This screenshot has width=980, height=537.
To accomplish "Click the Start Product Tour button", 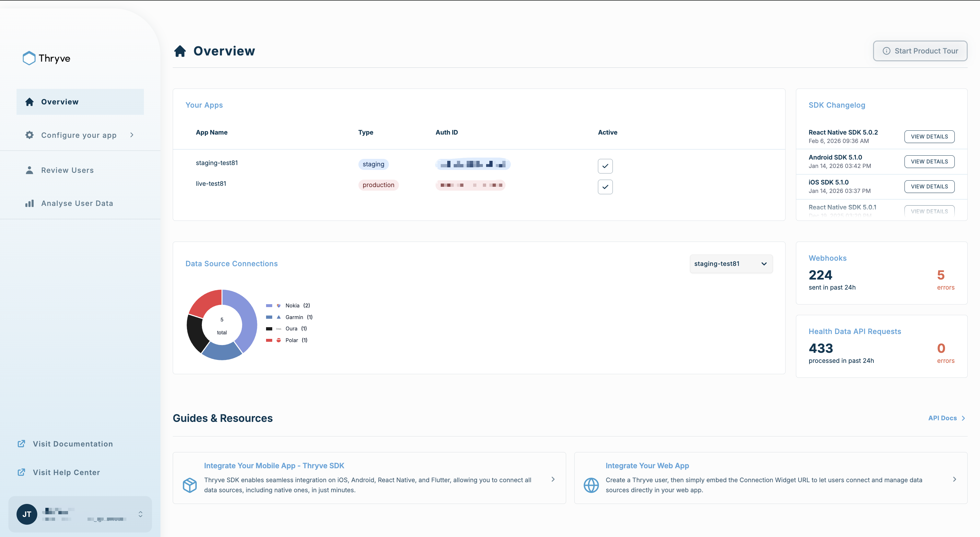I will click(x=920, y=51).
